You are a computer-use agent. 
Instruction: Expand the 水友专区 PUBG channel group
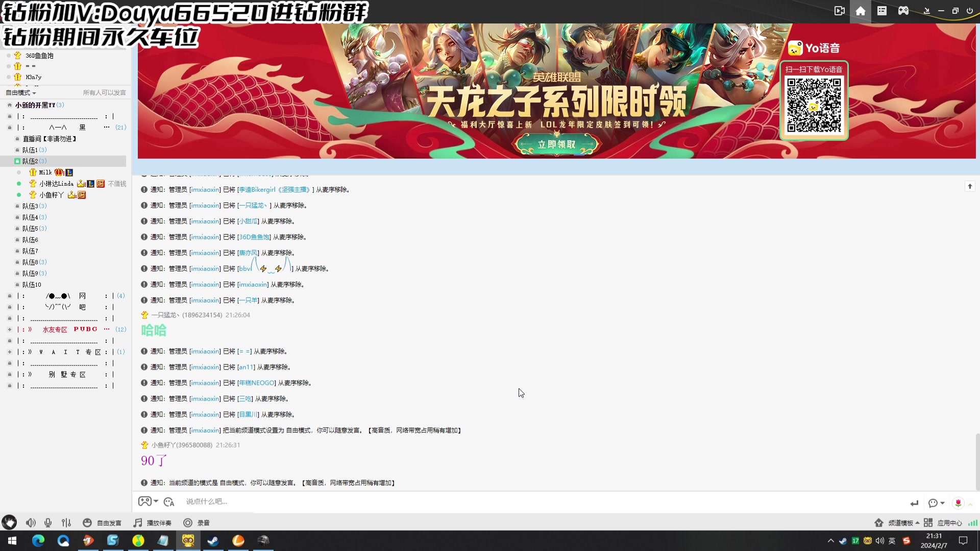(9, 330)
